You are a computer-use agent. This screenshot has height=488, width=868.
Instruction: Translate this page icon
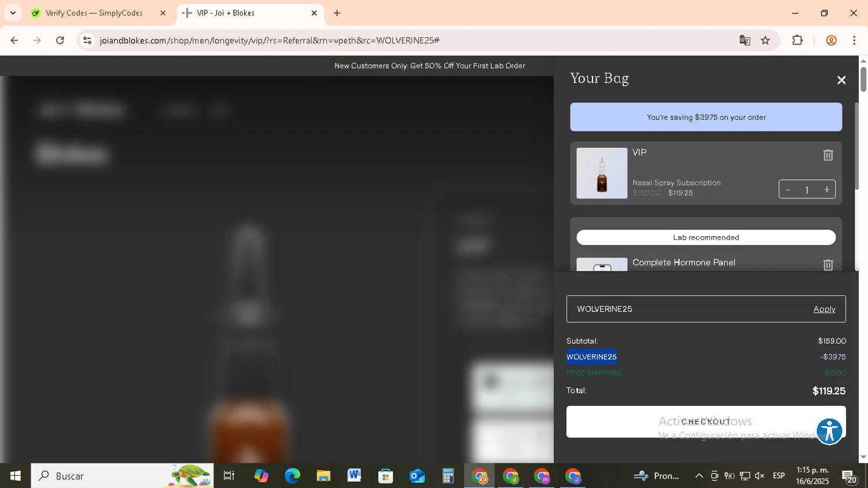click(x=745, y=41)
